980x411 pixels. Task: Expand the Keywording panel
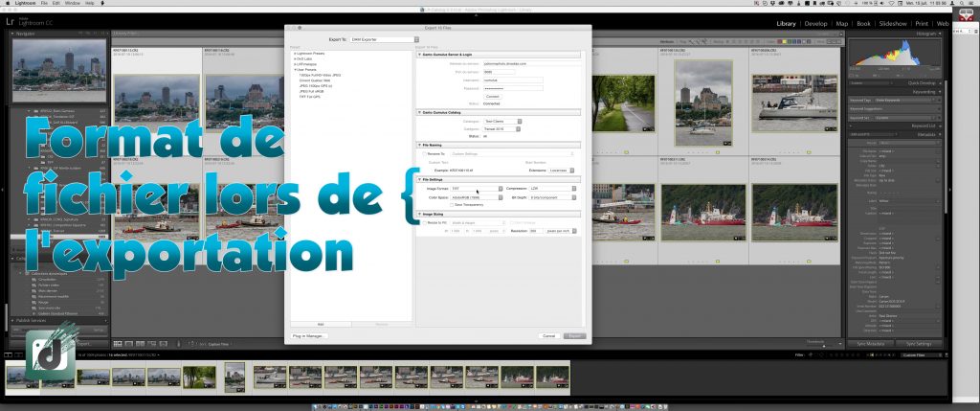click(924, 91)
